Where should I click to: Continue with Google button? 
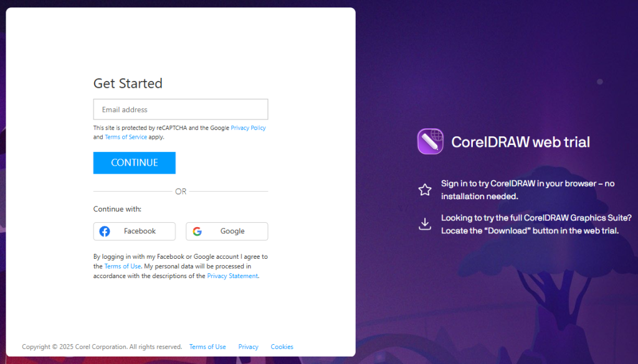click(x=227, y=231)
